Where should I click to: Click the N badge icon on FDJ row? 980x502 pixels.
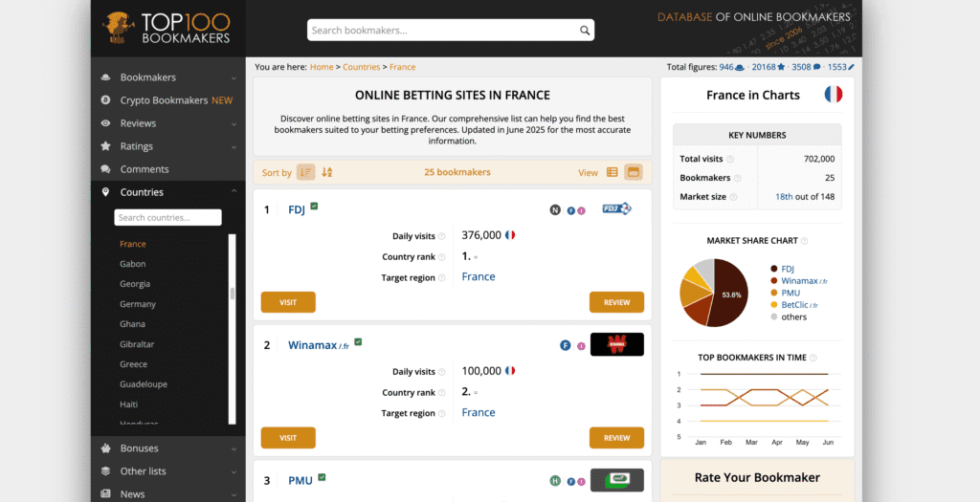point(555,210)
